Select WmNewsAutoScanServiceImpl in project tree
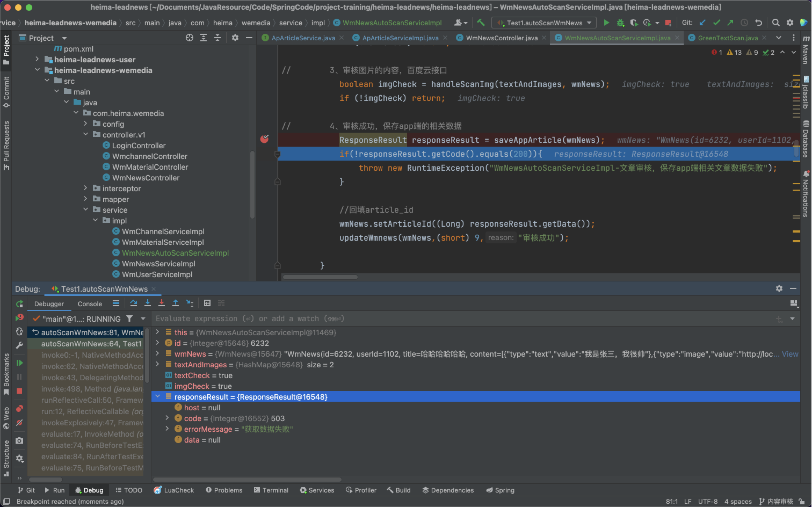The image size is (812, 507). pyautogui.click(x=175, y=253)
